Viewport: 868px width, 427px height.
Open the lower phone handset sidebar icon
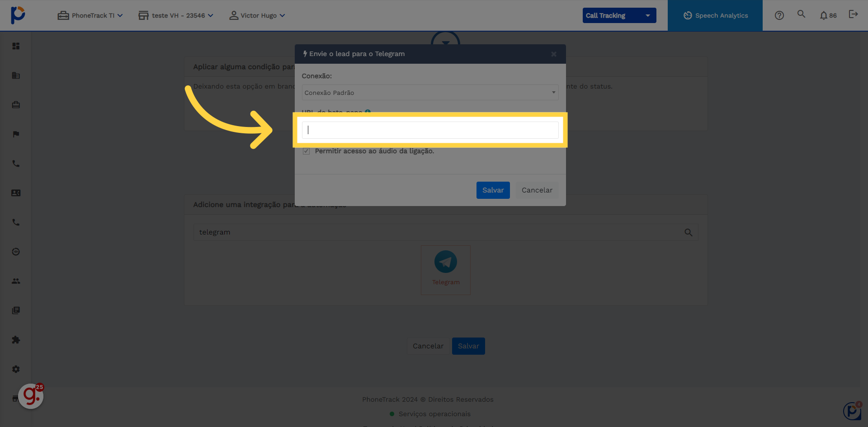pos(16,222)
